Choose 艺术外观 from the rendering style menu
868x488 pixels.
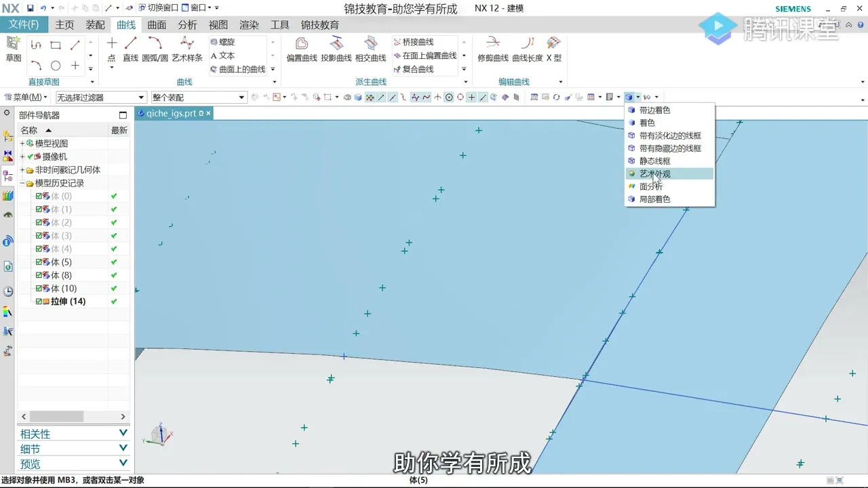[x=654, y=174]
